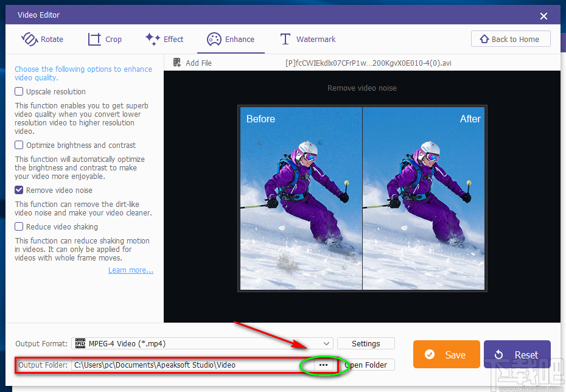The image size is (566, 392).
Task: Save the enhanced video
Action: coord(447,354)
